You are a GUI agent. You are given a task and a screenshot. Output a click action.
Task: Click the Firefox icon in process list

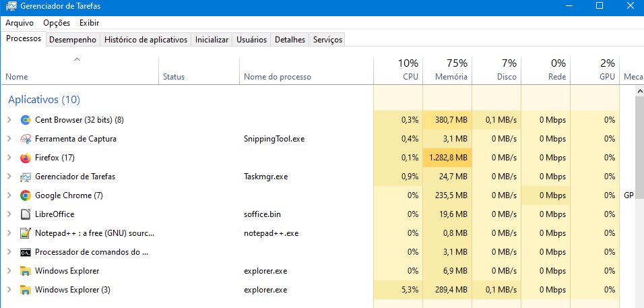(x=26, y=158)
